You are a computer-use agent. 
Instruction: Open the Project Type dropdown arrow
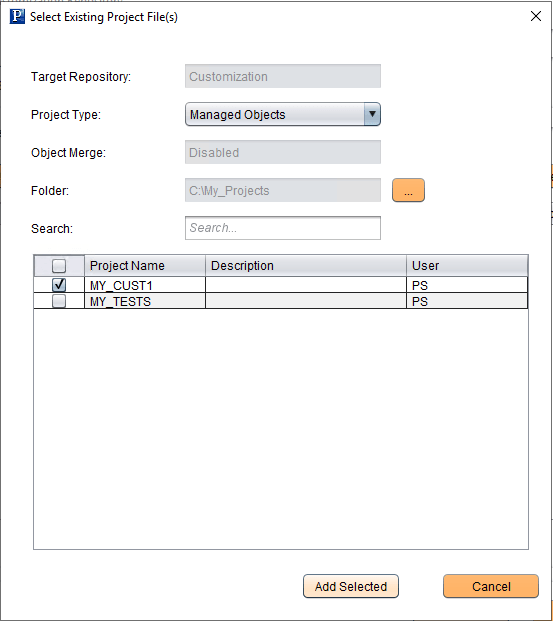click(372, 114)
